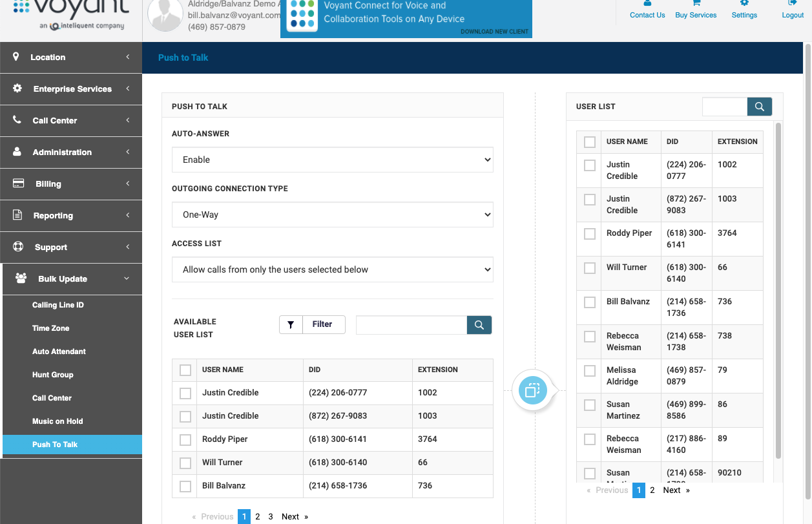Tick Melissa Aldridge checkbox in User List
This screenshot has height=524, width=812.
tap(590, 371)
